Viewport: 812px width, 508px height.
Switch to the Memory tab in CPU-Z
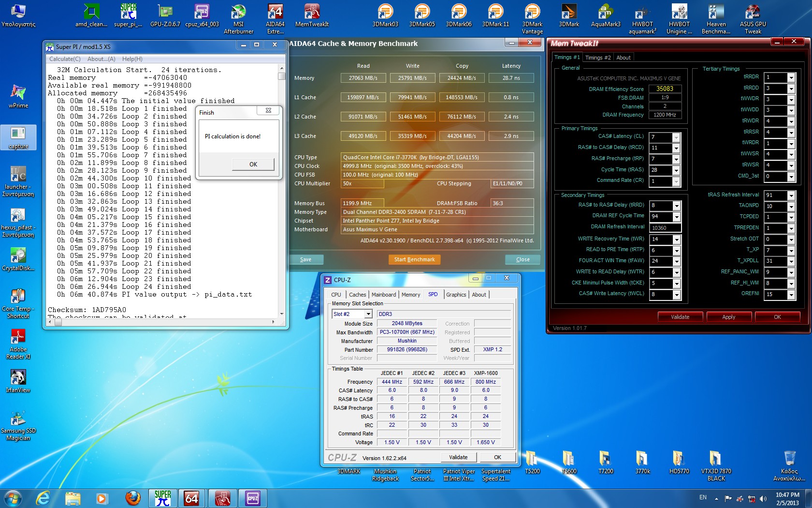pos(411,295)
